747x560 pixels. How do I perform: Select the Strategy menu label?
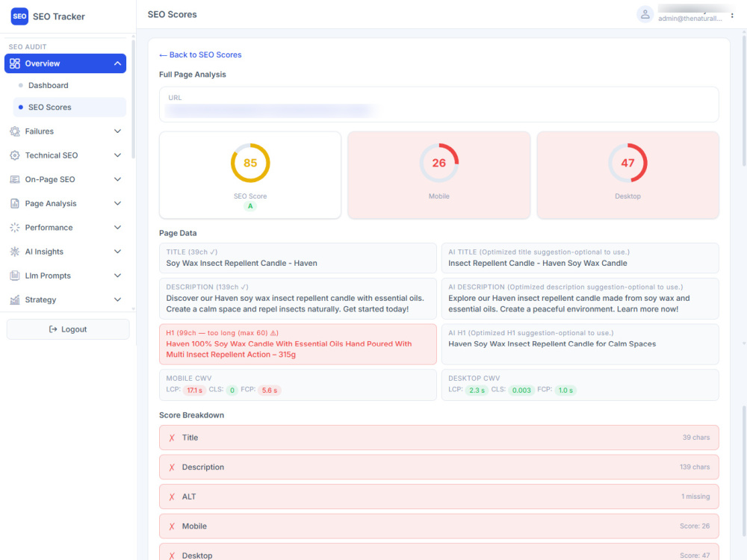(40, 299)
